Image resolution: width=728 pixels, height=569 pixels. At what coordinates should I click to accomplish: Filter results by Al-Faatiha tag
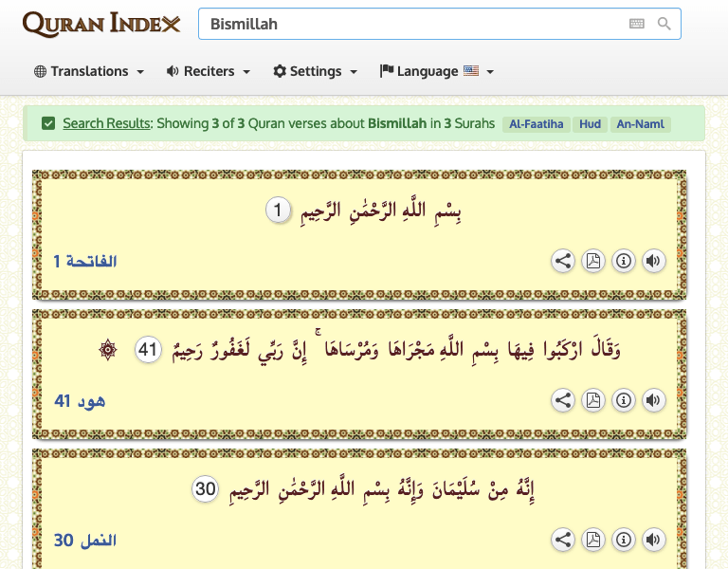pos(535,124)
